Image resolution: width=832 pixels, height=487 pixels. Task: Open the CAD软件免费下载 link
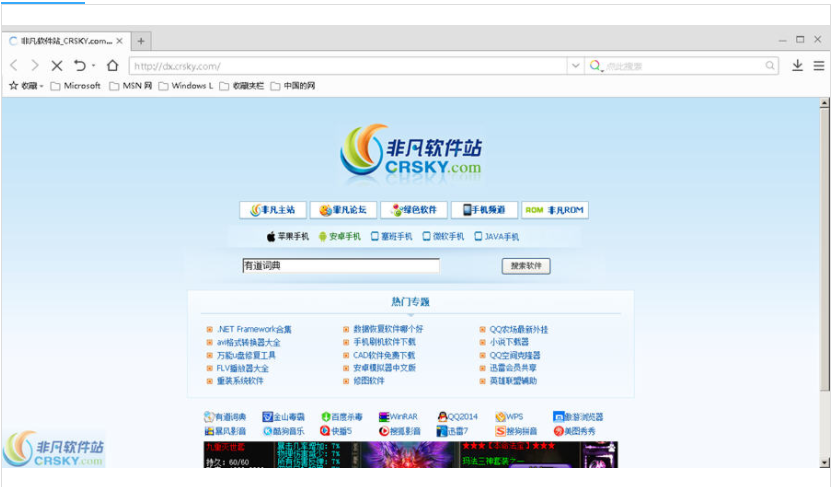click(384, 355)
